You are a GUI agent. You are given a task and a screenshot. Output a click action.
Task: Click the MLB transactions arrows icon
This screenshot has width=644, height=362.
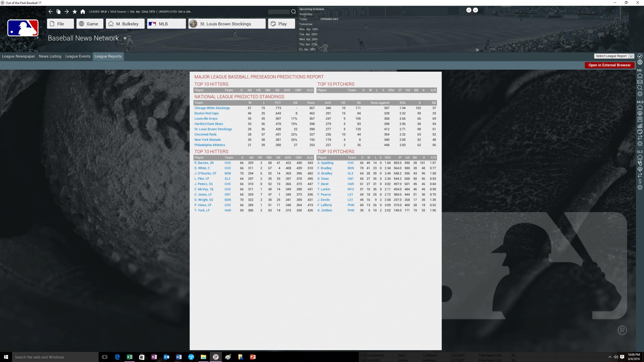[640, 138]
